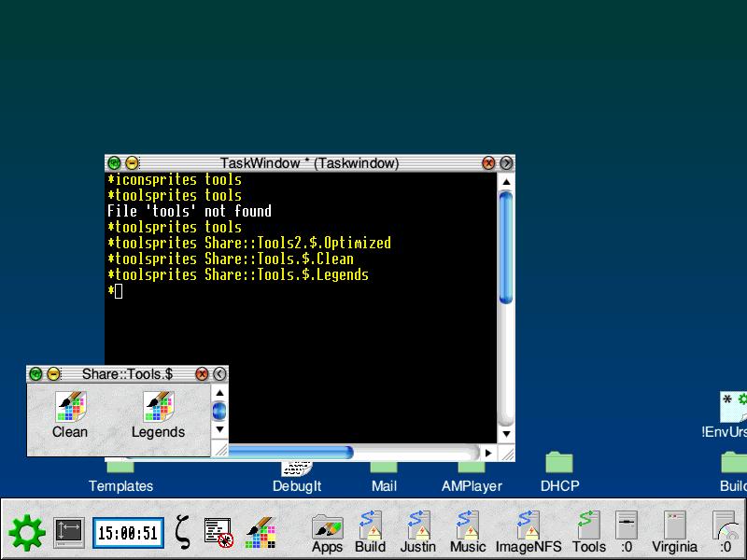The width and height of the screenshot is (747, 560).
Task: Open the Legends sprite file
Action: 158,407
